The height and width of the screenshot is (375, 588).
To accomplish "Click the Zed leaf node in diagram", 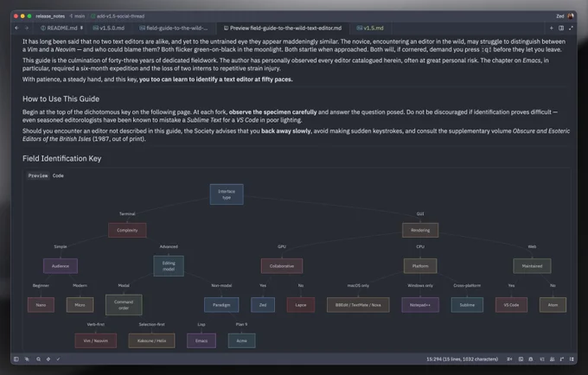I will pyautogui.click(x=263, y=305).
